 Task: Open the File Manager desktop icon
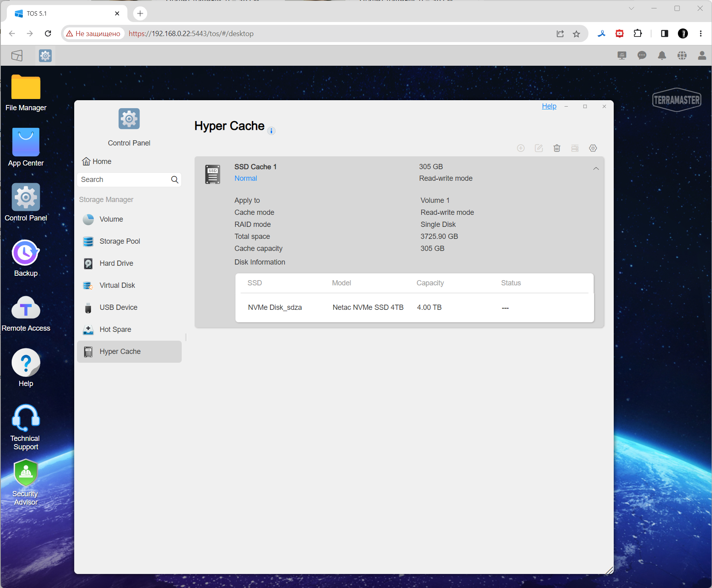26,93
